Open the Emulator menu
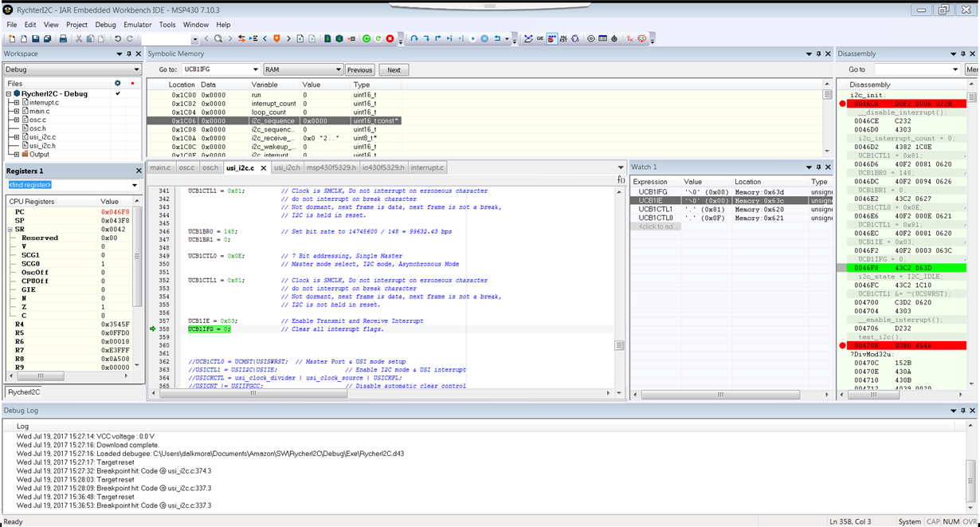Image resolution: width=980 pixels, height=527 pixels. (x=137, y=25)
